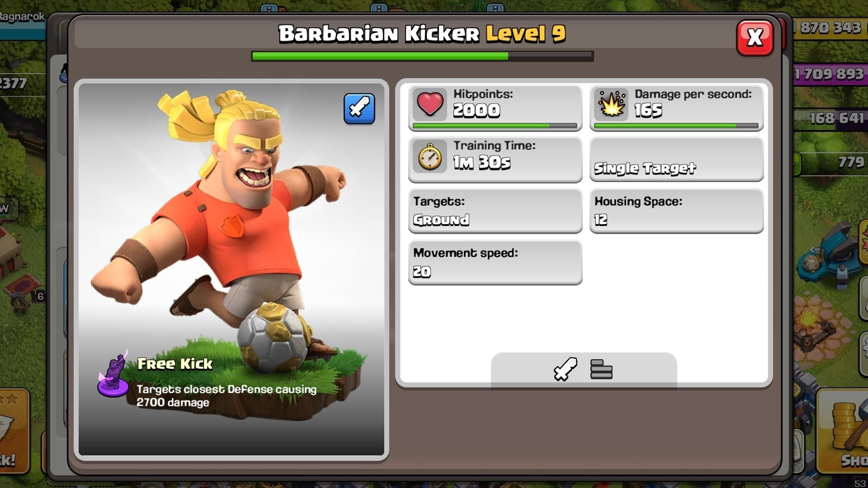Tap the Training Time stopwatch icon
868x488 pixels.
429,156
